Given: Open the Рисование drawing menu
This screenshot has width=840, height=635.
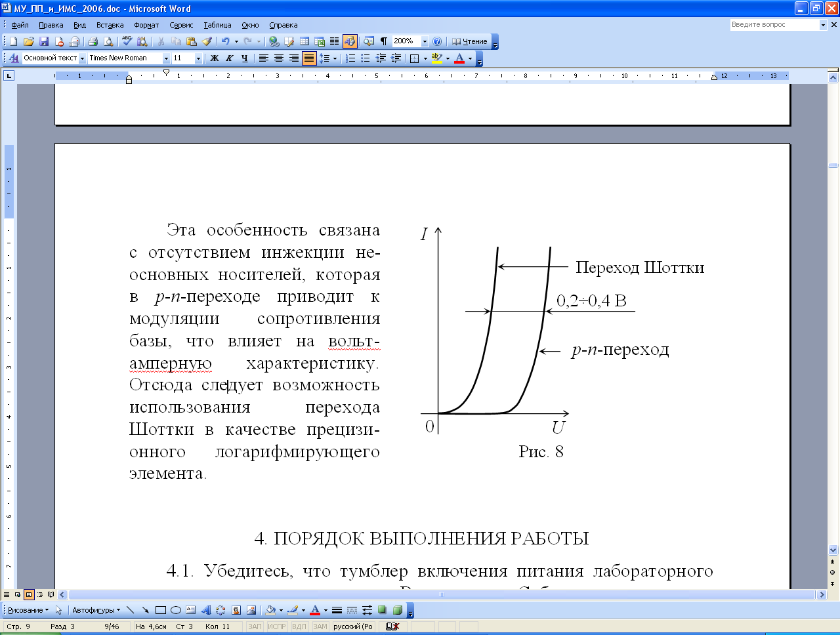Looking at the screenshot, I should pos(28,610).
